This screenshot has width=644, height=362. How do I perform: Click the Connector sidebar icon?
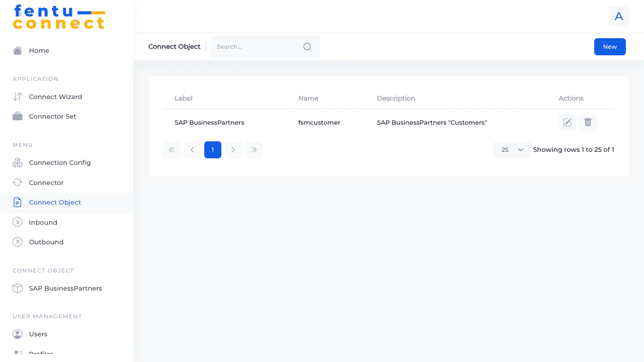coord(17,183)
